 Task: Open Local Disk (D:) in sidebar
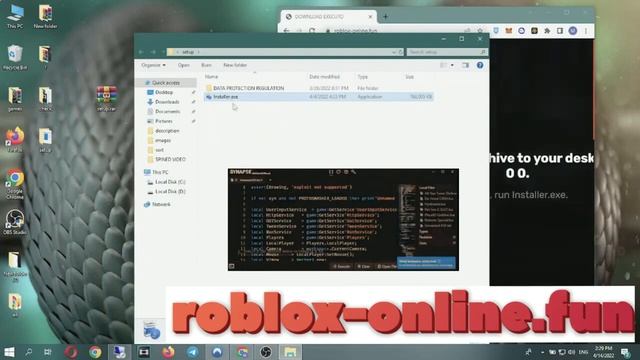coord(170,191)
